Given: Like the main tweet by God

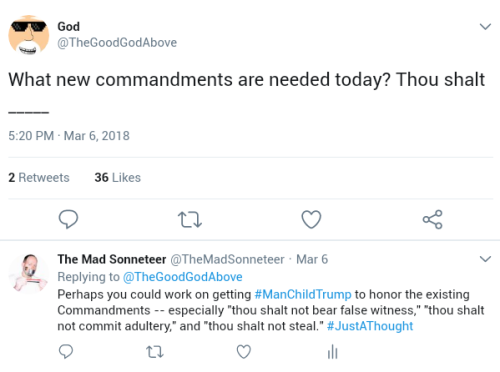Looking at the screenshot, I should [311, 219].
